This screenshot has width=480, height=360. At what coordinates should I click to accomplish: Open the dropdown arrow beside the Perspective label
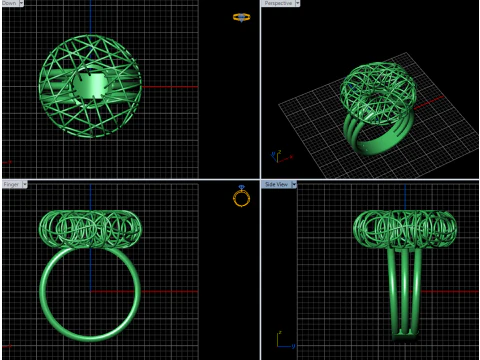(297, 3)
